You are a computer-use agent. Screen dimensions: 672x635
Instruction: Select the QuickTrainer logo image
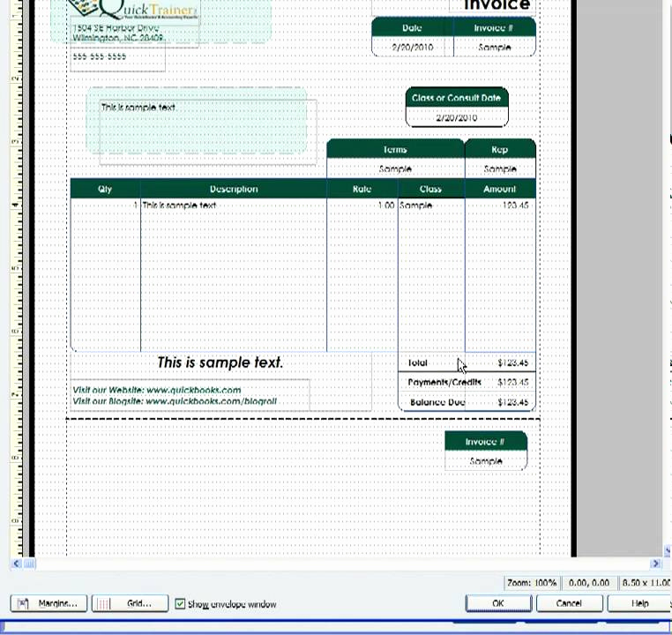tap(133, 10)
